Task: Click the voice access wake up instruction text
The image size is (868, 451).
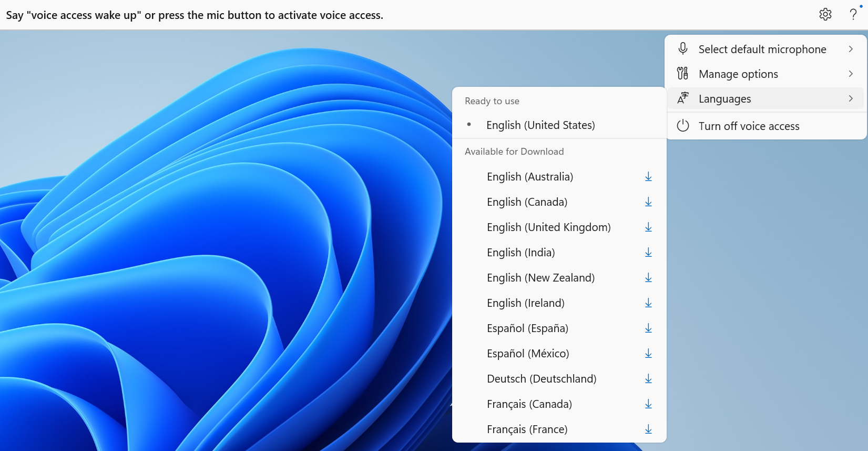Action: coord(195,15)
